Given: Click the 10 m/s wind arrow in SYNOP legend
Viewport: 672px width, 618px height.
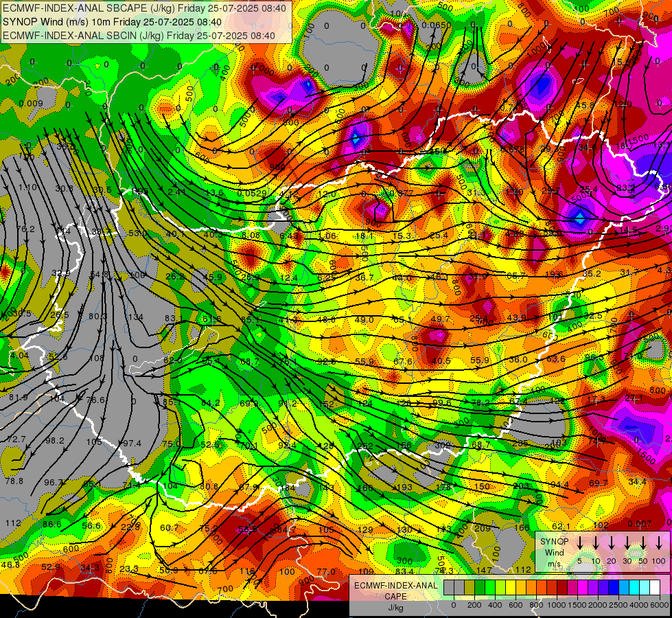Looking at the screenshot, I should click(x=595, y=543).
